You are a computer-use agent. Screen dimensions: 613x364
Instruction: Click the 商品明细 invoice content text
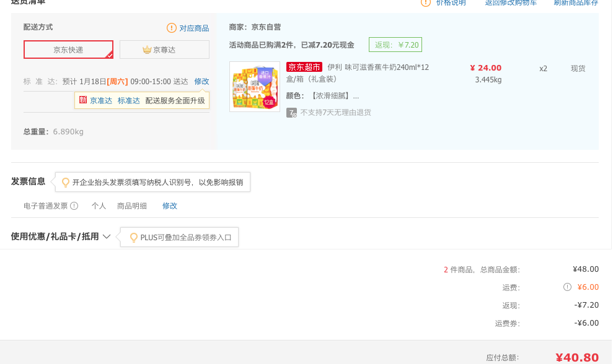pyautogui.click(x=132, y=206)
